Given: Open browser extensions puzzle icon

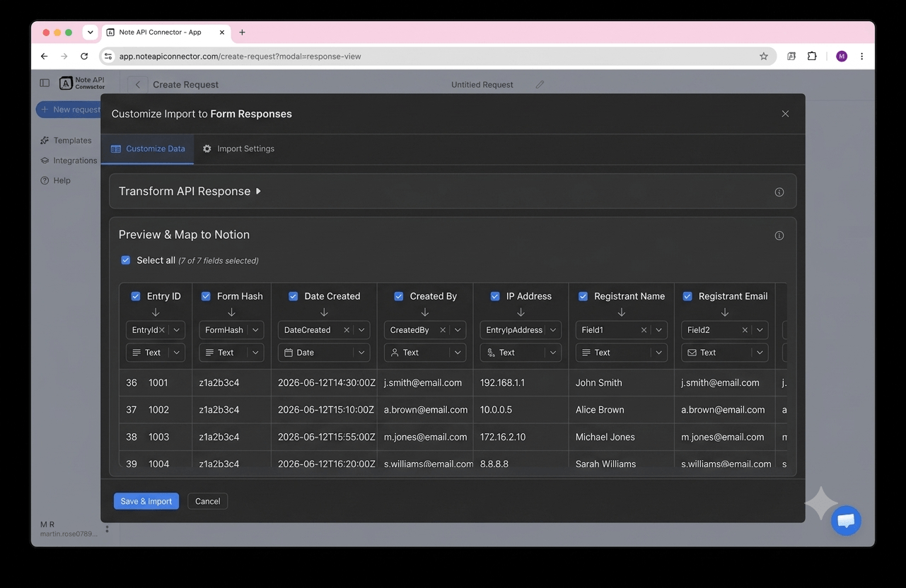Looking at the screenshot, I should coord(812,56).
